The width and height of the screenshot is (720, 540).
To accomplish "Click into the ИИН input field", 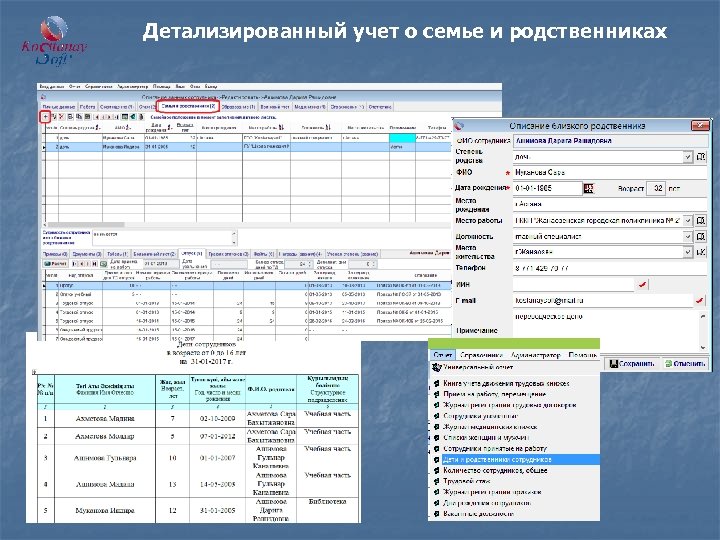I will [573, 285].
